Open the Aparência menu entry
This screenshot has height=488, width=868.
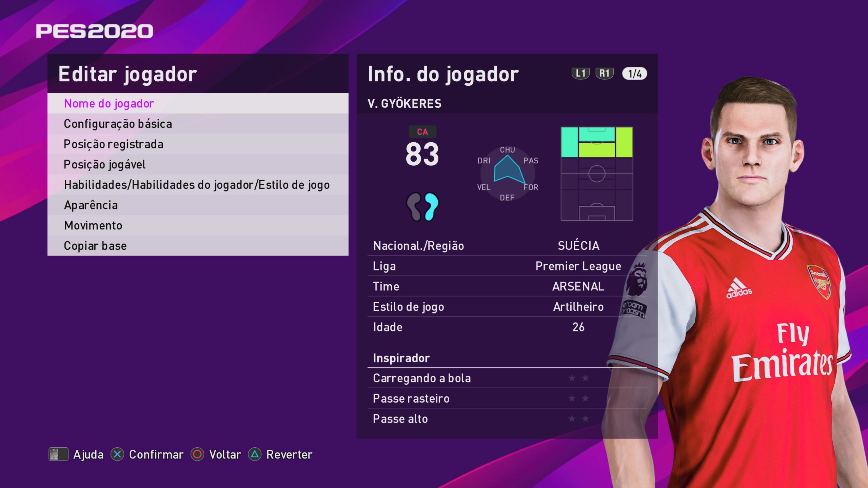(198, 205)
